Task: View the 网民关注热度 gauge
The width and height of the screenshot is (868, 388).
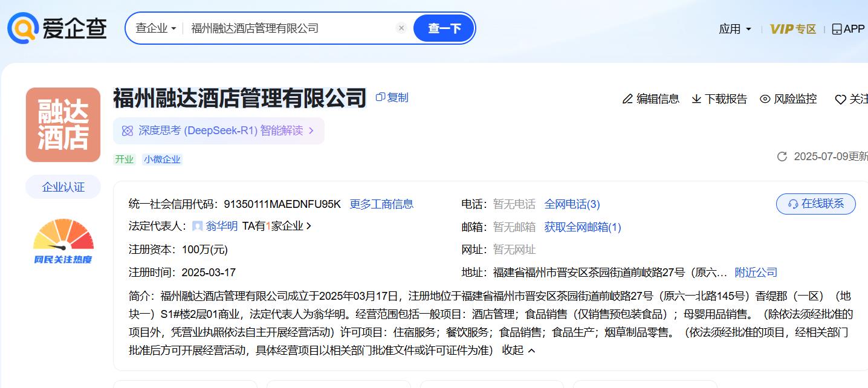Action: pos(63,241)
